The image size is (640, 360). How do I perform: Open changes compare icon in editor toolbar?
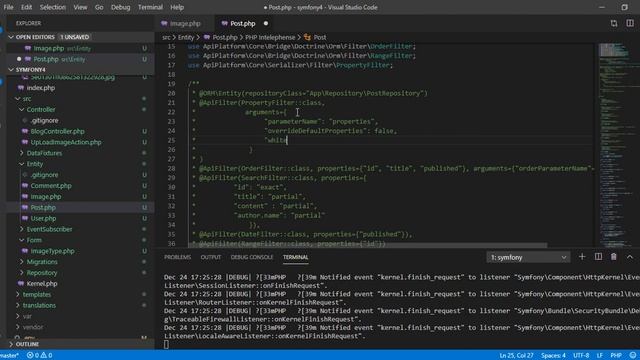(614, 24)
